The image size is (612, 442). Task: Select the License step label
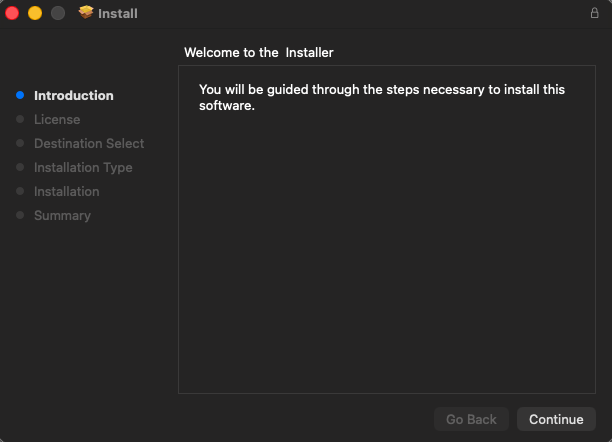click(x=57, y=120)
